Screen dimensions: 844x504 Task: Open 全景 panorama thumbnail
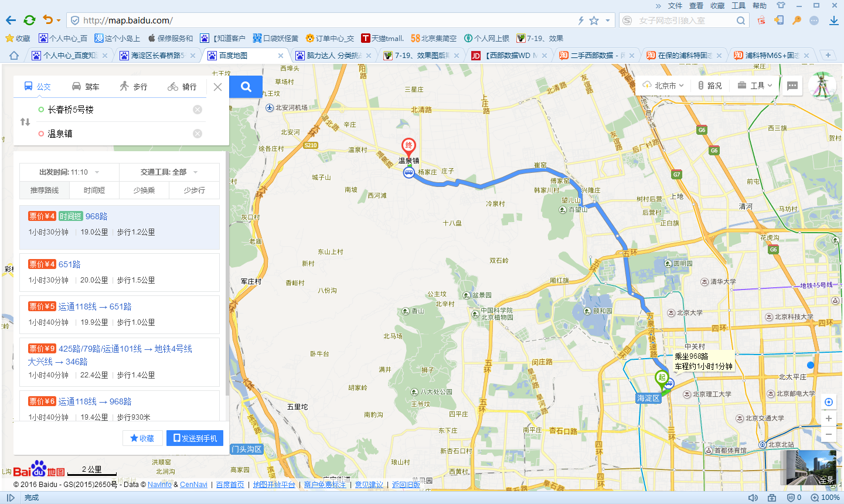point(808,468)
